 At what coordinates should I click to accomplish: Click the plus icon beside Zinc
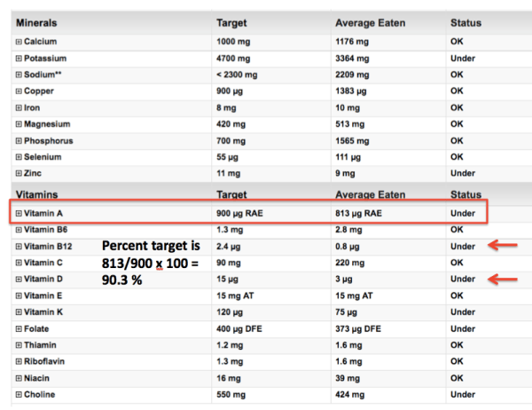click(19, 173)
